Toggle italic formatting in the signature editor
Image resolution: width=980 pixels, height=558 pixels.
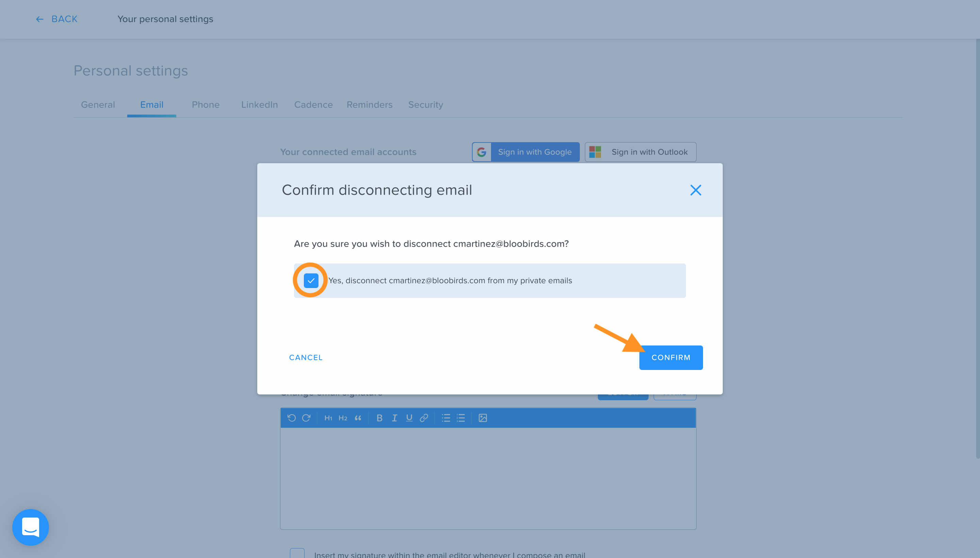point(394,418)
